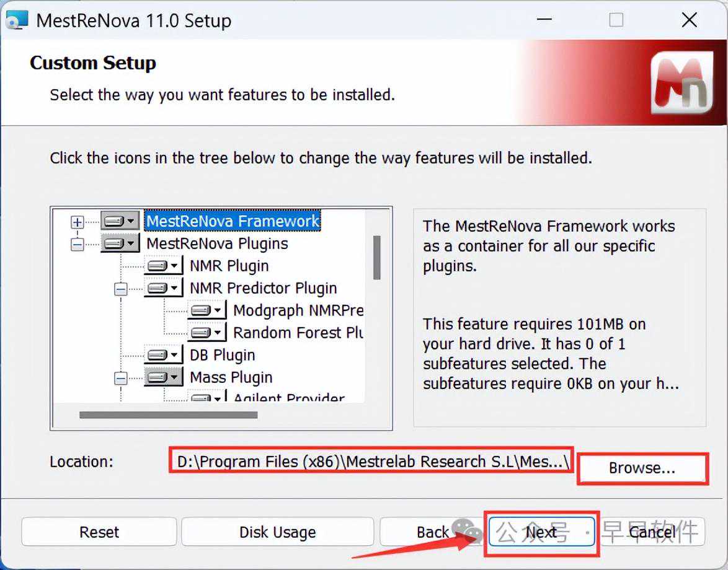Click the Modgraph NMRPredict feature icon
This screenshot has height=570, width=728.
coord(207,311)
